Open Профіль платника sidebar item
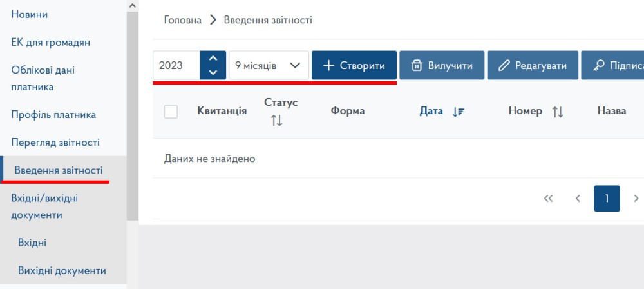 click(x=53, y=115)
